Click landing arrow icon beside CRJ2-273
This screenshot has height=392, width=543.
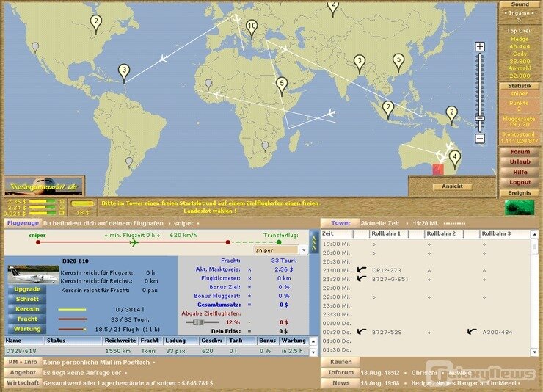(362, 269)
